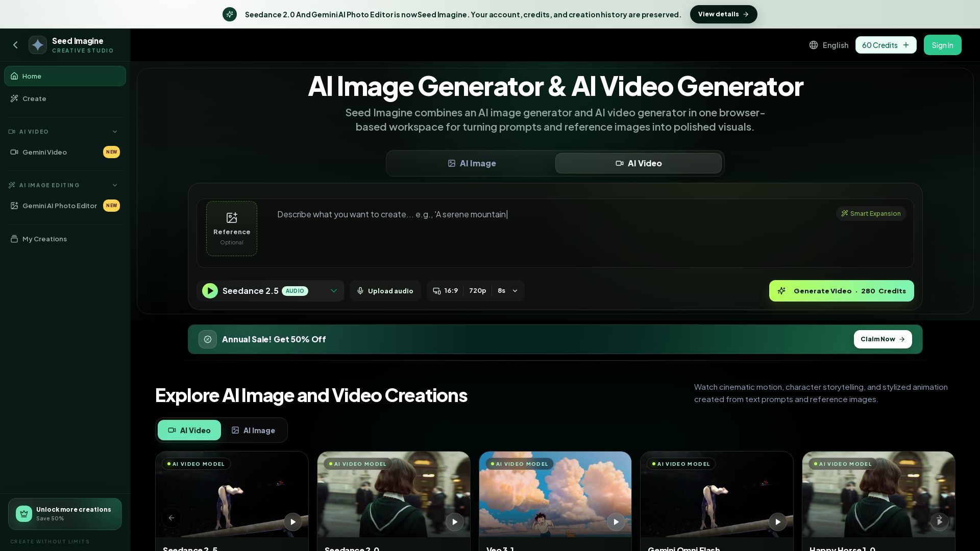Toggle Smart Expansion for the prompt
The height and width of the screenshot is (551, 980).
point(871,213)
